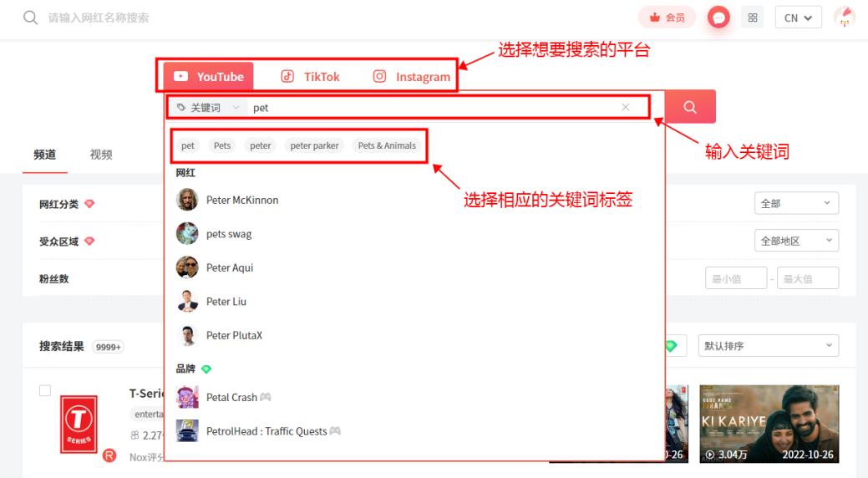The height and width of the screenshot is (478, 868).
Task: Open the default sort order dropdown
Action: tap(768, 346)
